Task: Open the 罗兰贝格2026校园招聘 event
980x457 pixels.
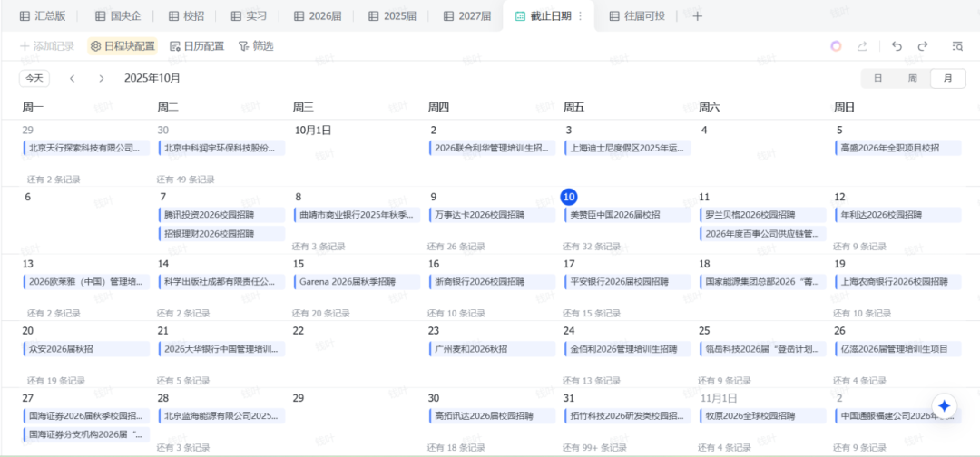Action: pos(763,215)
